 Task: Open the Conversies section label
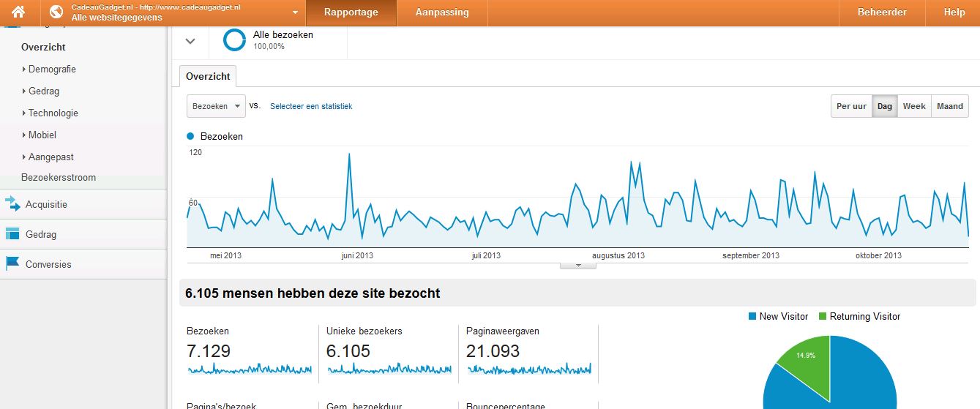point(48,264)
